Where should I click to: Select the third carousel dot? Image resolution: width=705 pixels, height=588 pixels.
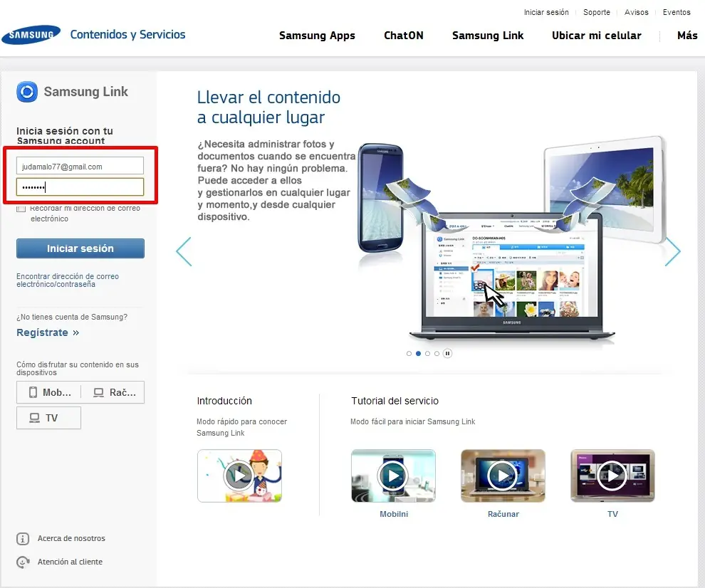click(427, 353)
